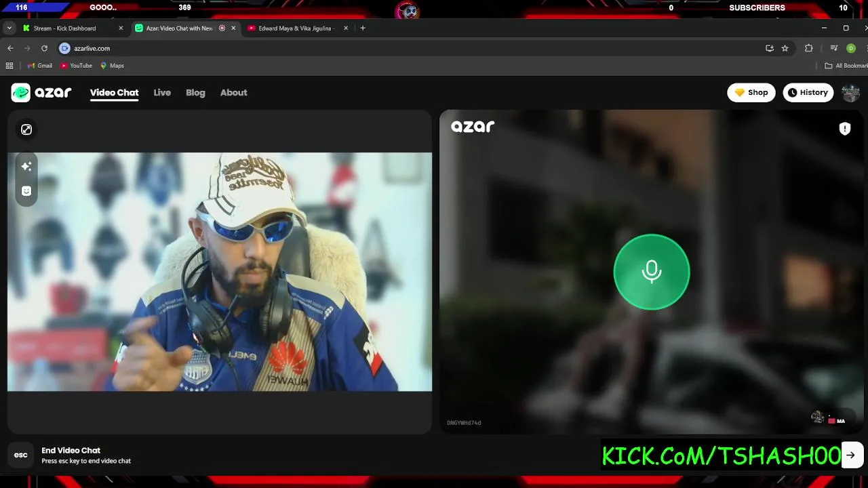The height and width of the screenshot is (488, 868).
Task: Close the Stream - Kick Dashboard tab
Action: pos(121,28)
